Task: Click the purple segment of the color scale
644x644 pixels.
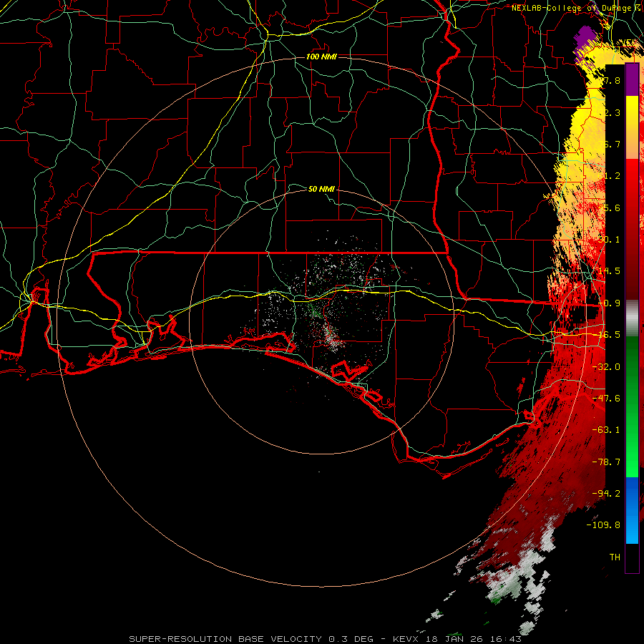Action: [632, 80]
